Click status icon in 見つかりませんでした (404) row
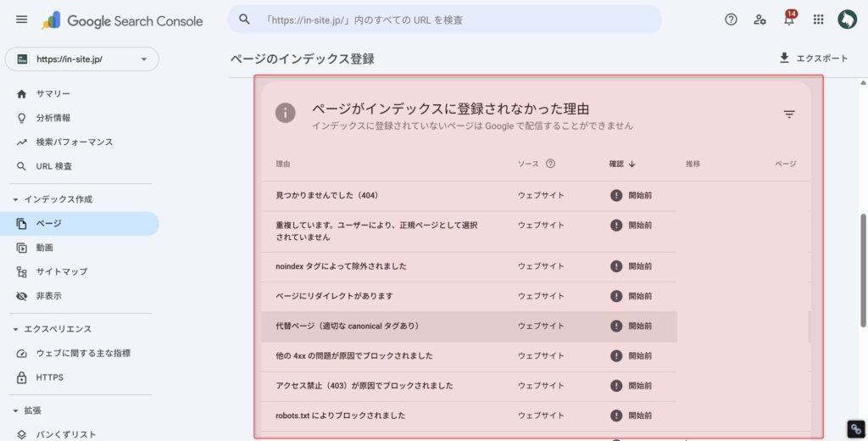Viewport: 868px width, 441px height. click(616, 195)
